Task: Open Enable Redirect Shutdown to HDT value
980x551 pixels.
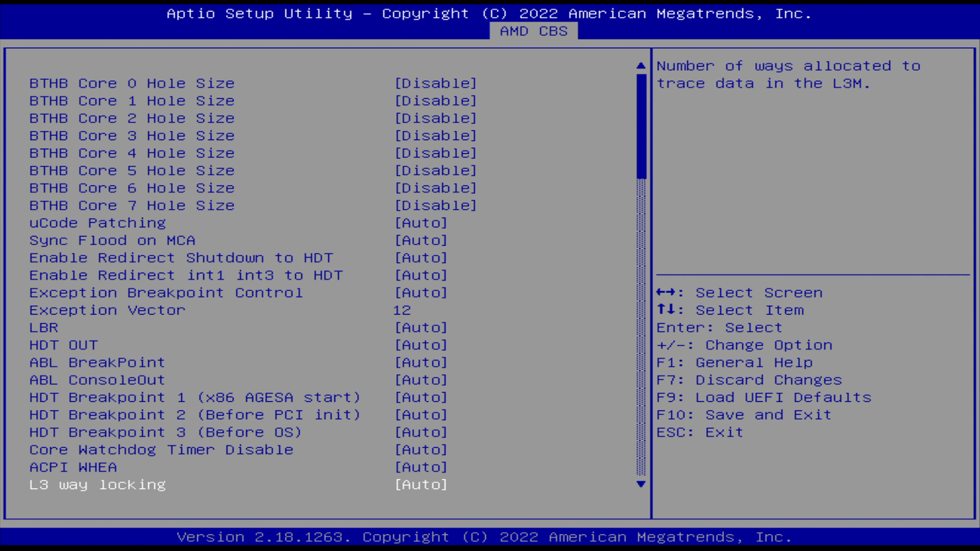Action: [x=421, y=258]
